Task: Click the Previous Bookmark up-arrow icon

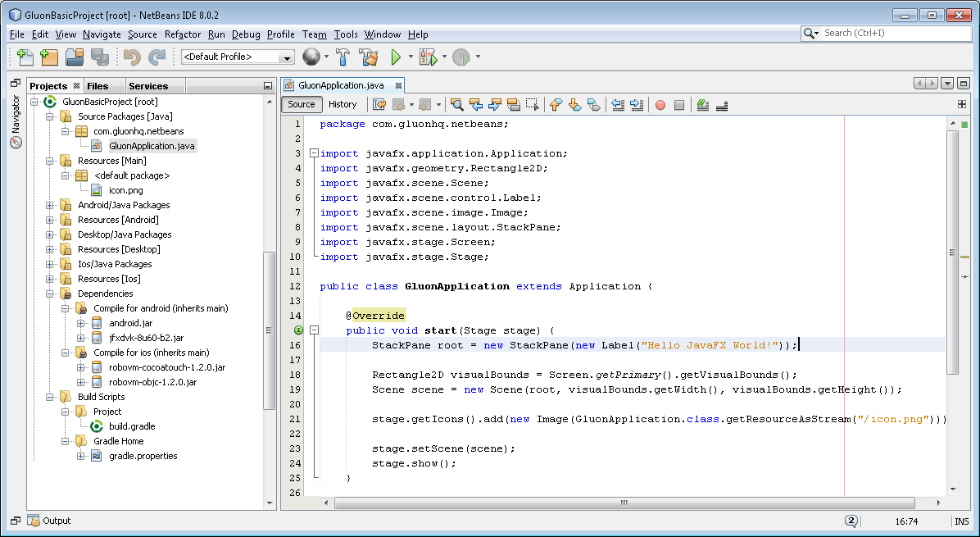Action: click(x=556, y=105)
